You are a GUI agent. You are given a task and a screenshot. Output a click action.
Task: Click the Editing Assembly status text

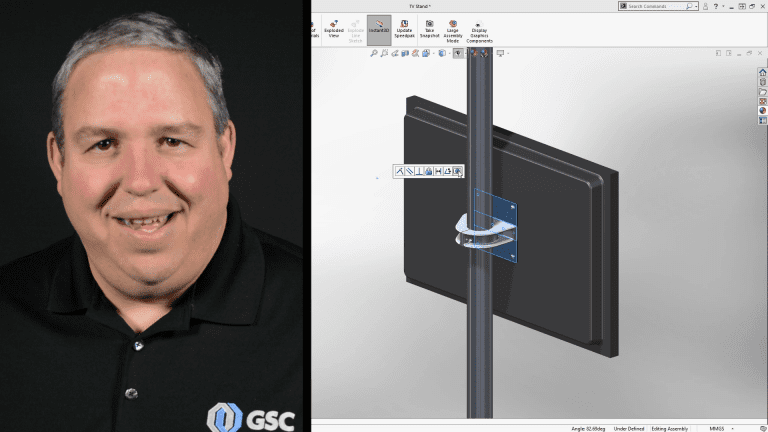(670, 428)
